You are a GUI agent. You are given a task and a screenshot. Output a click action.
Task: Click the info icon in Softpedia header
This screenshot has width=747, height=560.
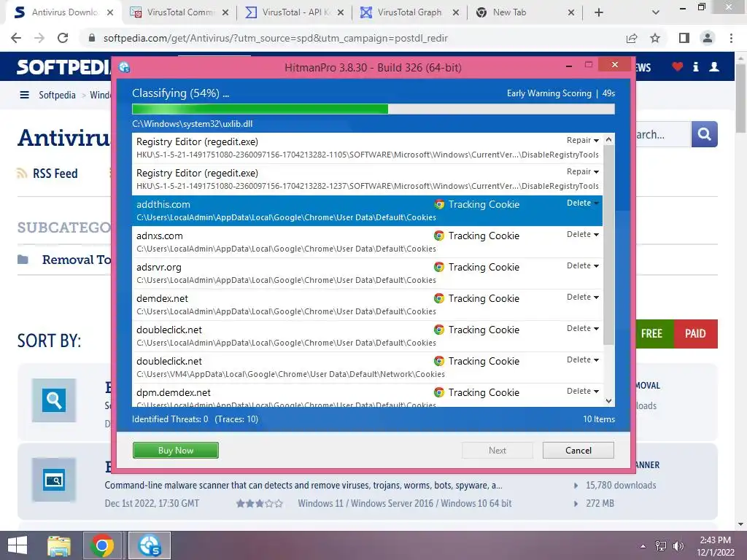click(695, 66)
